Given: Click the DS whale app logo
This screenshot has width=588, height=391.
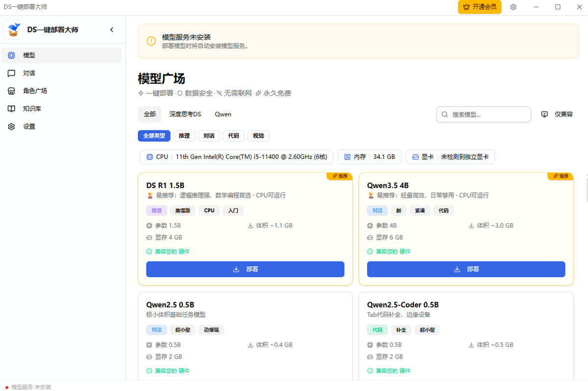Looking at the screenshot, I should (x=13, y=29).
